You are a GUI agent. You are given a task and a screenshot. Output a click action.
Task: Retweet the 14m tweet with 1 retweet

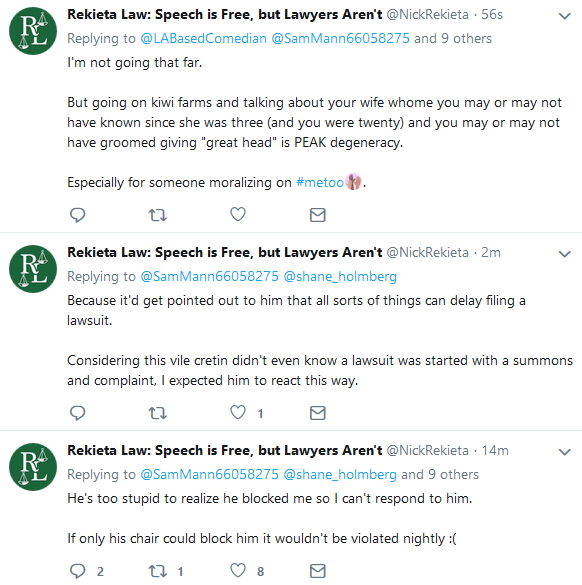(157, 571)
